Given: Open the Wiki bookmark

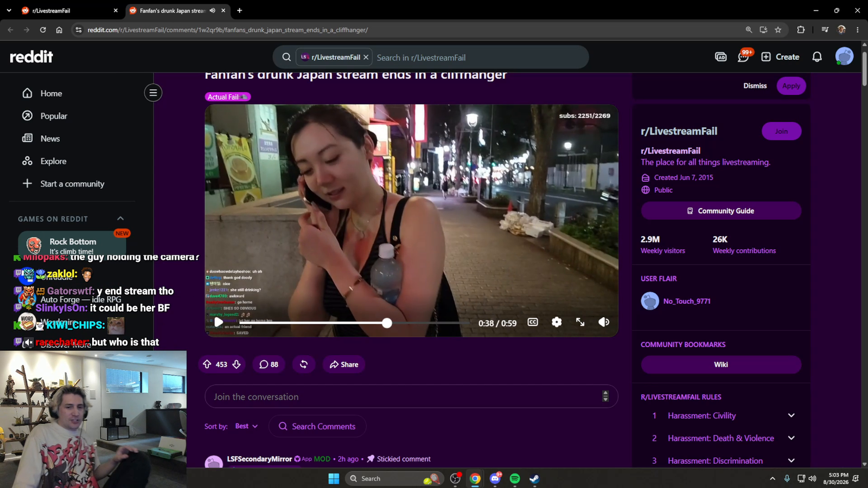Looking at the screenshot, I should point(721,364).
